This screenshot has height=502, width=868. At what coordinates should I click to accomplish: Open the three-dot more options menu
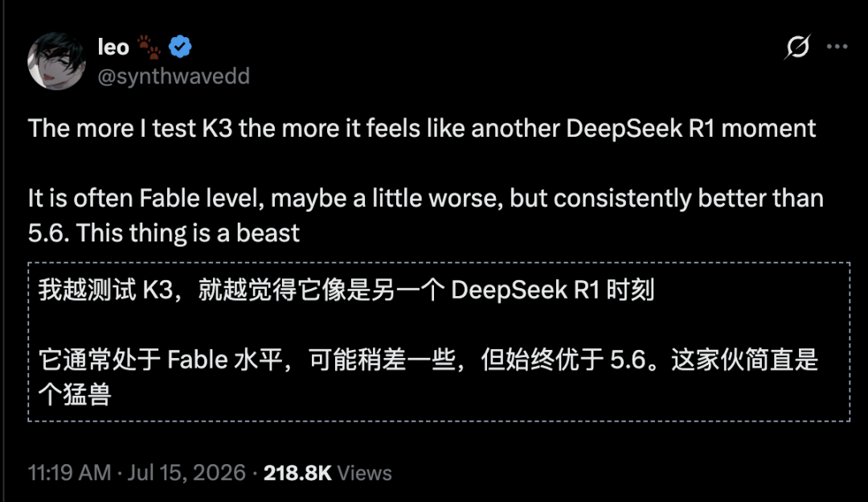click(x=837, y=47)
